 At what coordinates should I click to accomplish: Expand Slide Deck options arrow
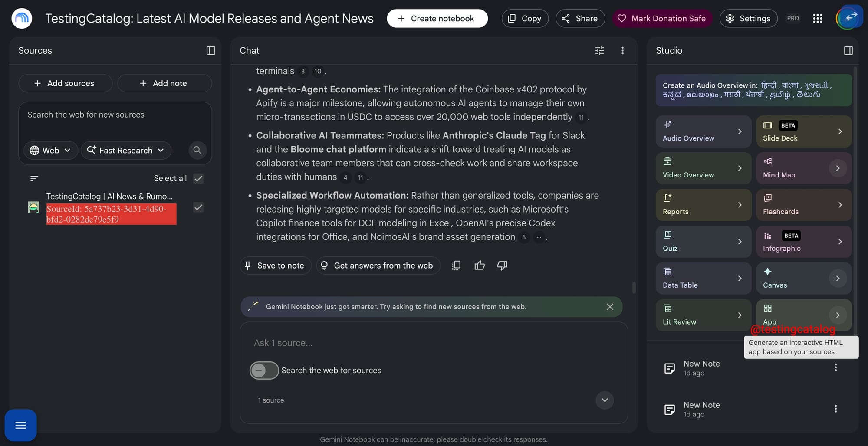840,131
